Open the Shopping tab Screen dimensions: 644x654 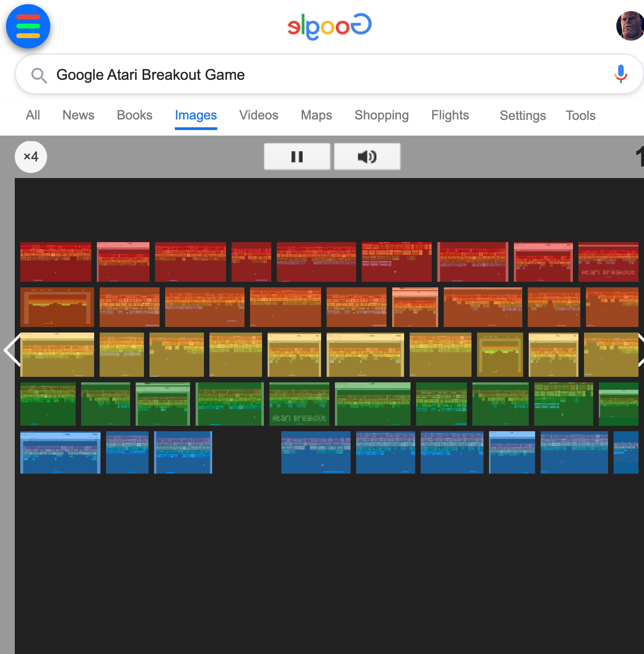pyautogui.click(x=382, y=115)
